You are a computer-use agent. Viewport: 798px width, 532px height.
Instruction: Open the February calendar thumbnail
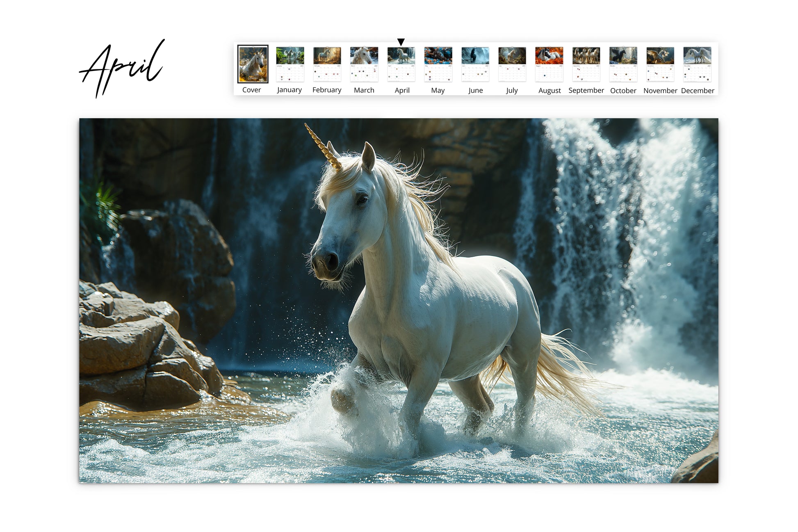[327, 64]
